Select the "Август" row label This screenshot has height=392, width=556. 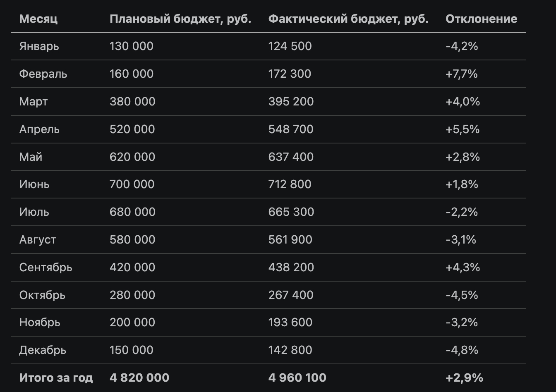click(x=38, y=240)
